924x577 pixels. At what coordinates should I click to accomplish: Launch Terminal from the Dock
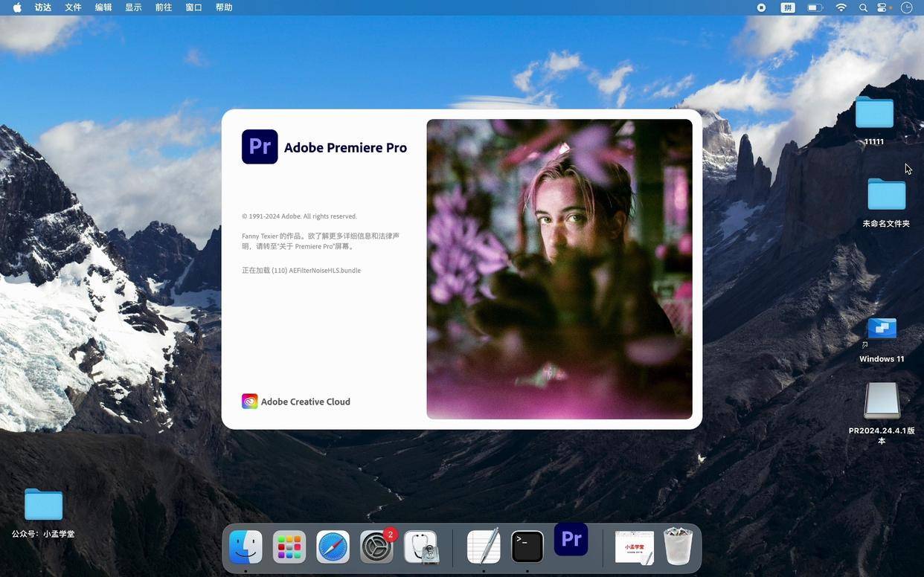click(x=527, y=547)
